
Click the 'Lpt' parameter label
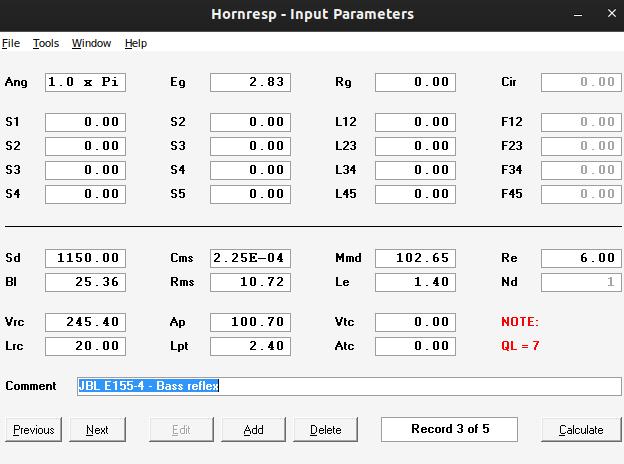(179, 346)
